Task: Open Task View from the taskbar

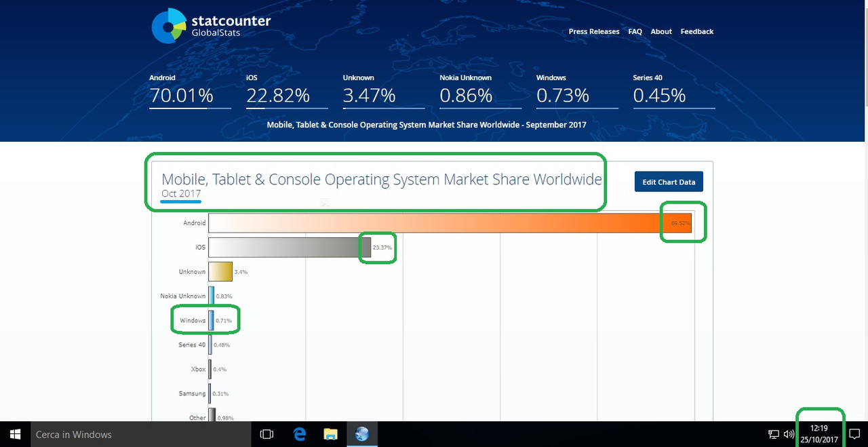Action: point(267,434)
